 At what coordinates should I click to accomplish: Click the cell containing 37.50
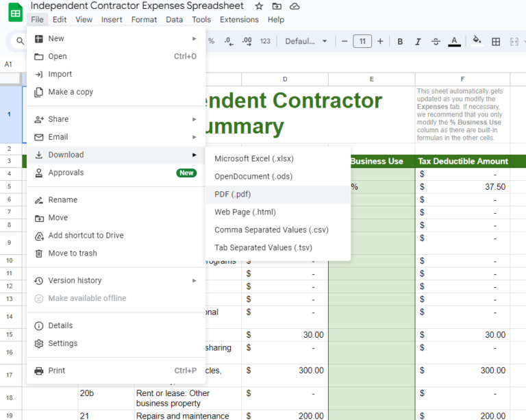point(462,187)
